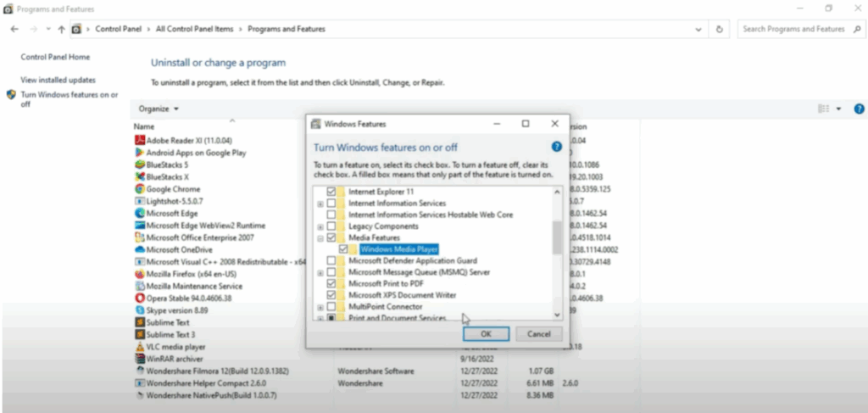Click the Skype version 8.89 icon
Image resolution: width=868 pixels, height=413 pixels.
tap(140, 310)
